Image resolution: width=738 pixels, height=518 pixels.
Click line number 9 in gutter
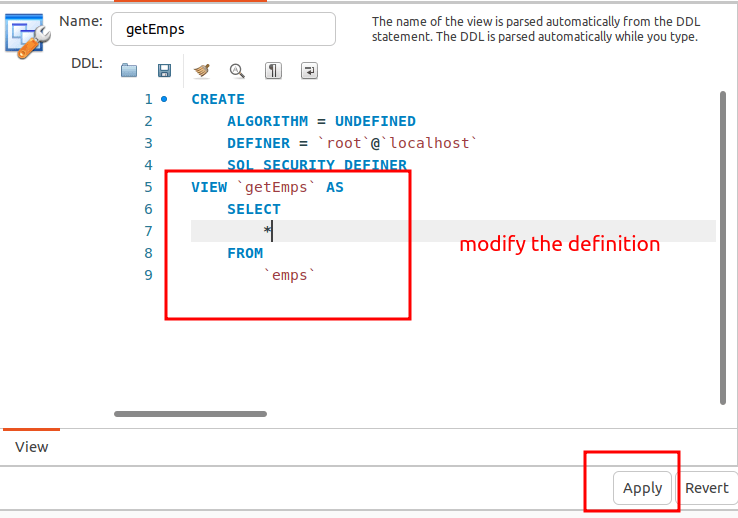click(x=148, y=275)
